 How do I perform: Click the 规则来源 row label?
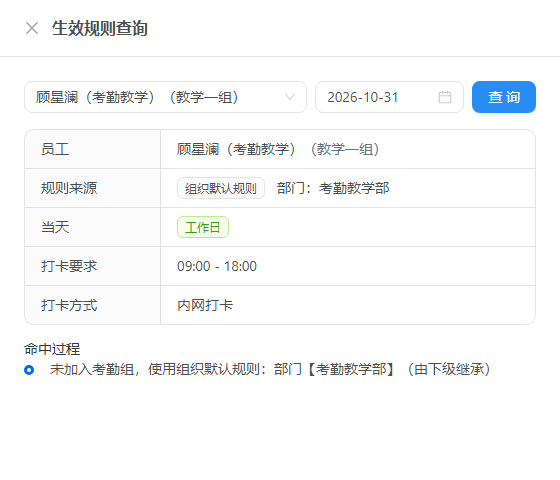click(x=69, y=188)
